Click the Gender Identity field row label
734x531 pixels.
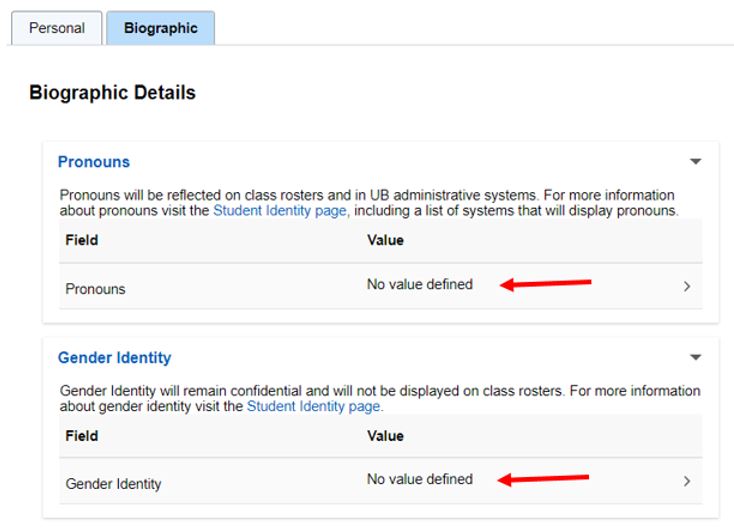click(113, 484)
